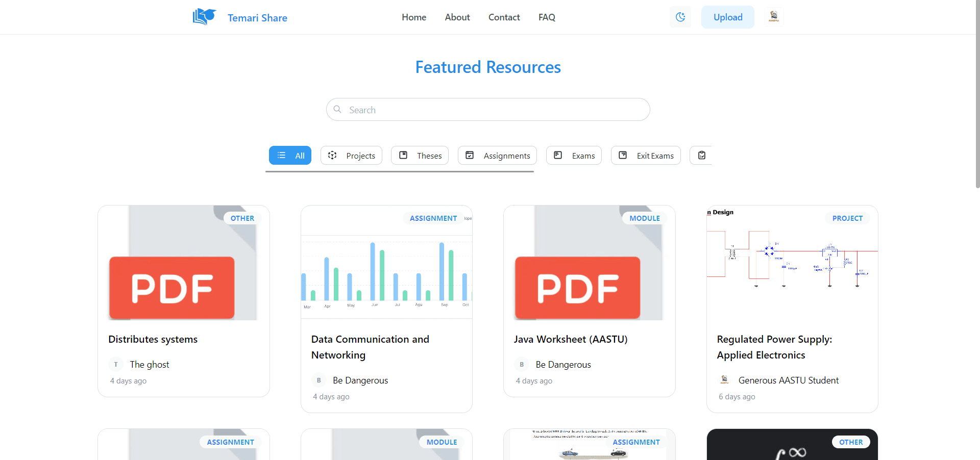
Task: Click the Upload button
Action: tap(728, 17)
